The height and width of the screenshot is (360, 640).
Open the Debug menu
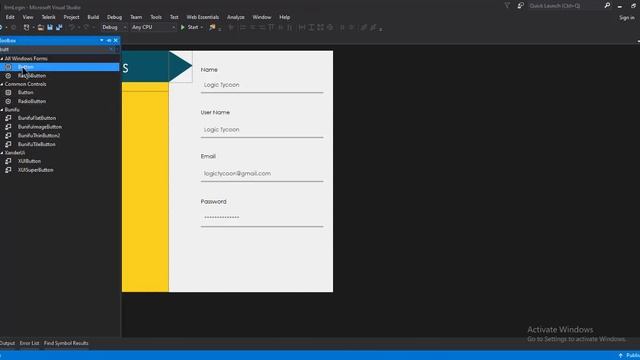pos(114,17)
